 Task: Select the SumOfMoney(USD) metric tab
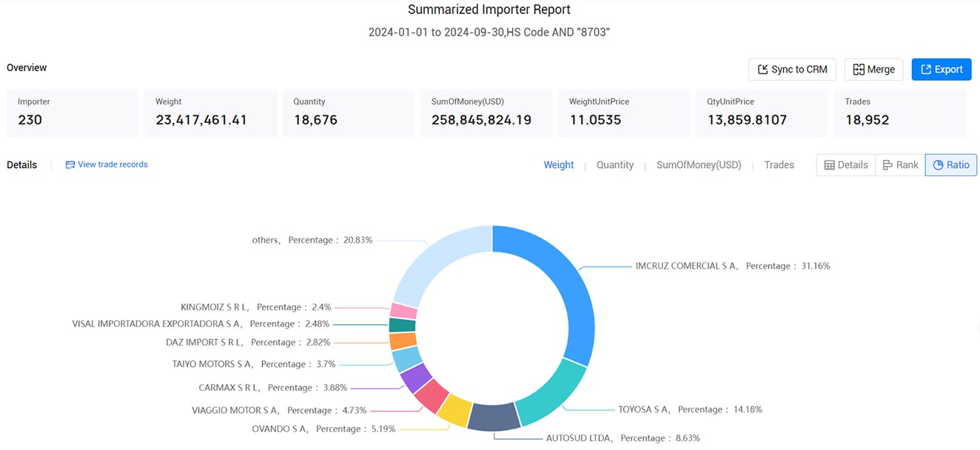pos(699,165)
